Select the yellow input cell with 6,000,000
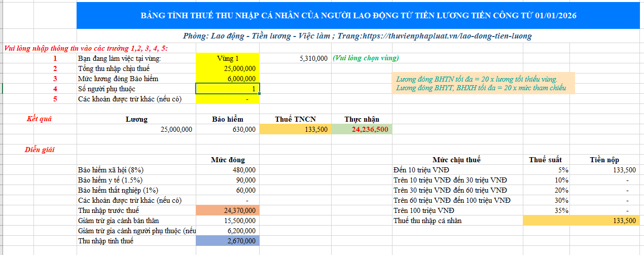 pos(227,79)
